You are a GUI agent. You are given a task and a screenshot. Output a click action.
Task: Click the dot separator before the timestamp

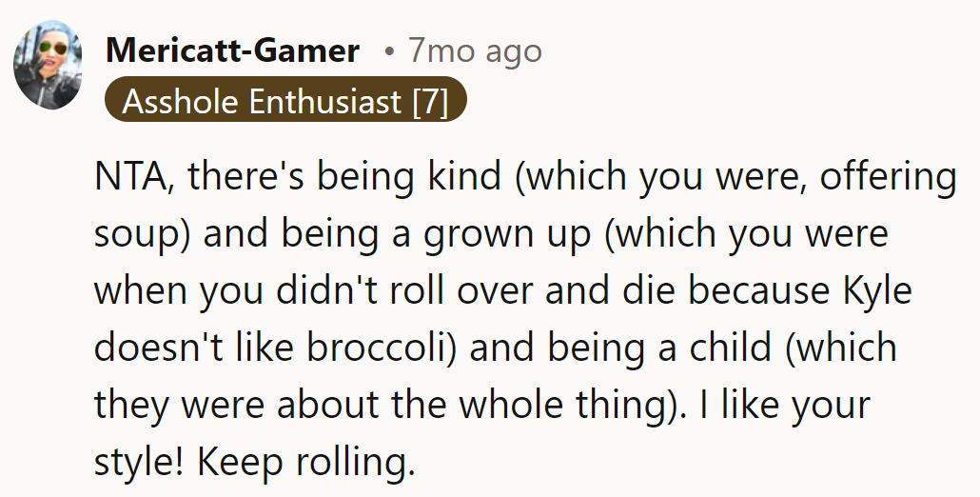coord(389,50)
